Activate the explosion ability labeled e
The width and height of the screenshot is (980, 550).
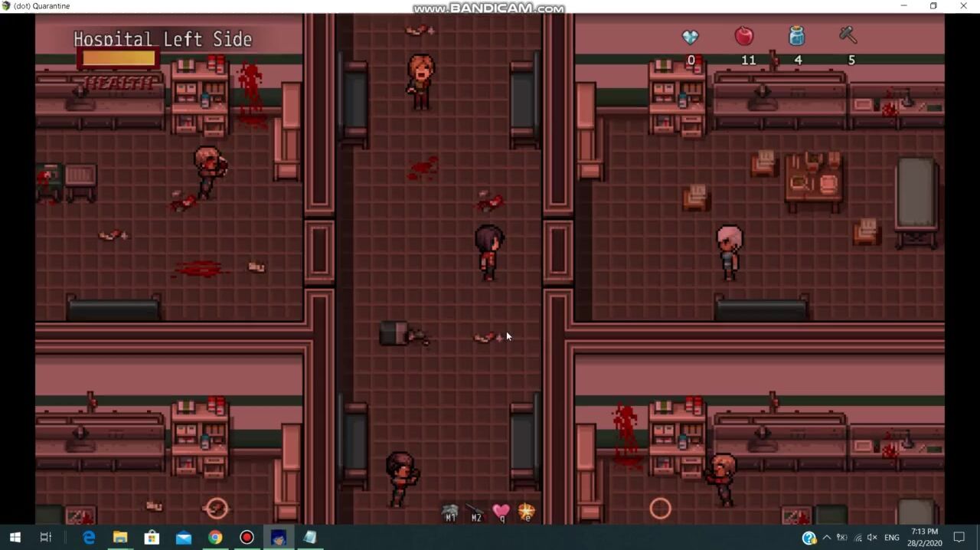(x=526, y=512)
